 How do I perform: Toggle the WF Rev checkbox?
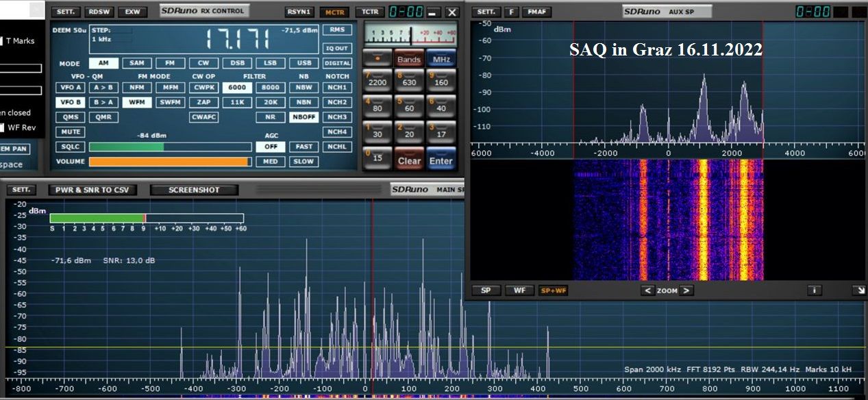pos(1,127)
